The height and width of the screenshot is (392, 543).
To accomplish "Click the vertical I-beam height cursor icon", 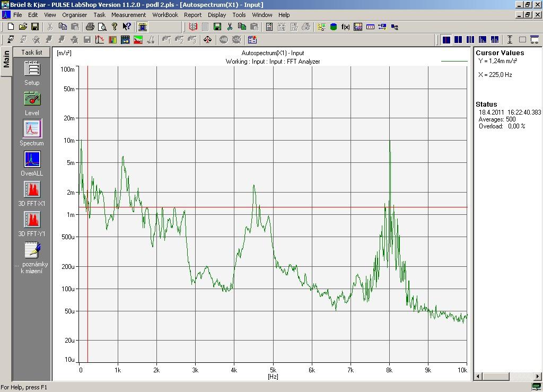I will pos(510,40).
